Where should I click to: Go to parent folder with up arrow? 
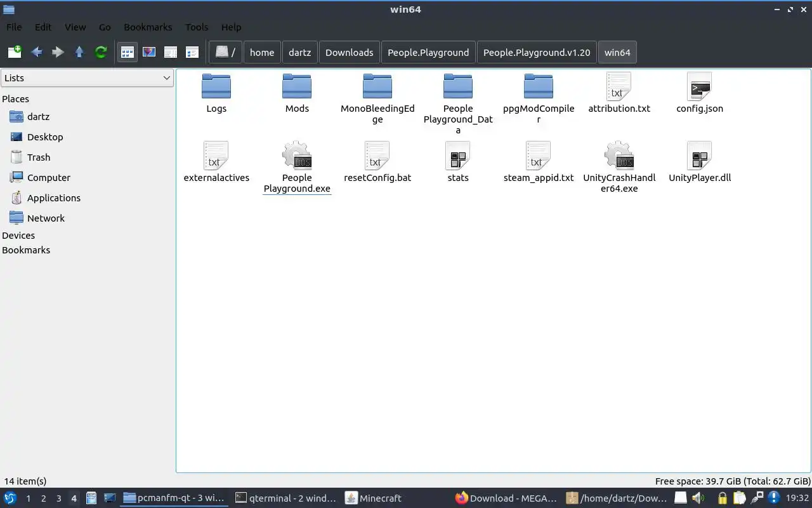click(x=79, y=52)
